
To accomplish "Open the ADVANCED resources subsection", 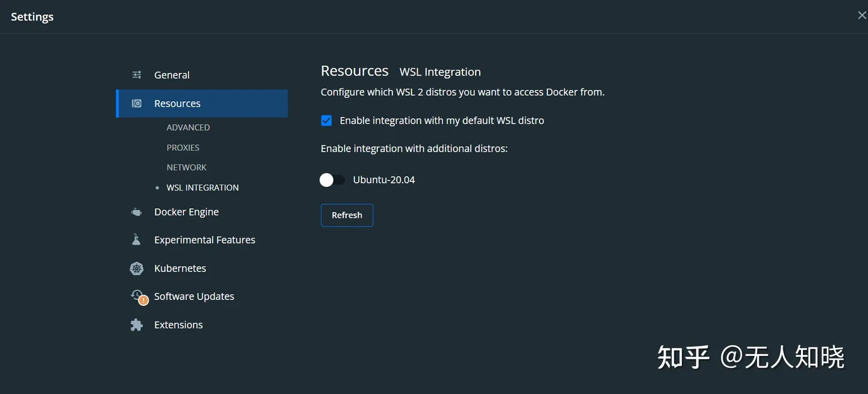I will coord(188,127).
